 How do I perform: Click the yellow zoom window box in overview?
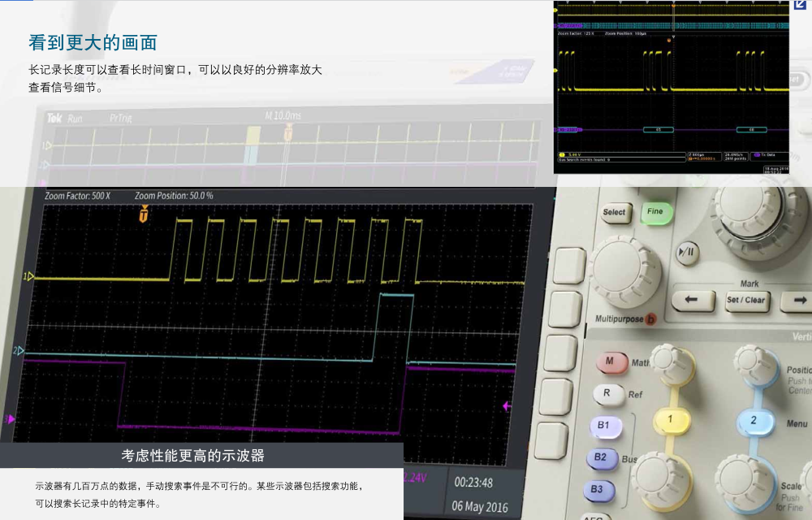pyautogui.click(x=253, y=136)
